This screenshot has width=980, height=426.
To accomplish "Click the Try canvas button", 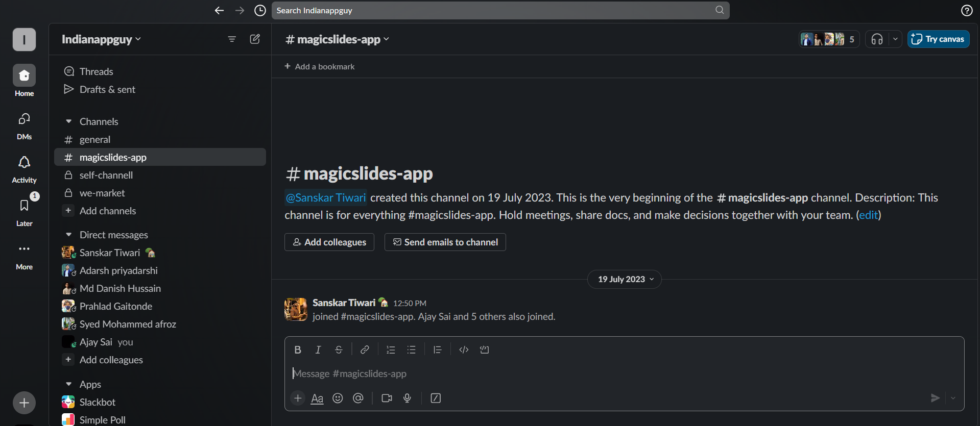I will pyautogui.click(x=938, y=39).
